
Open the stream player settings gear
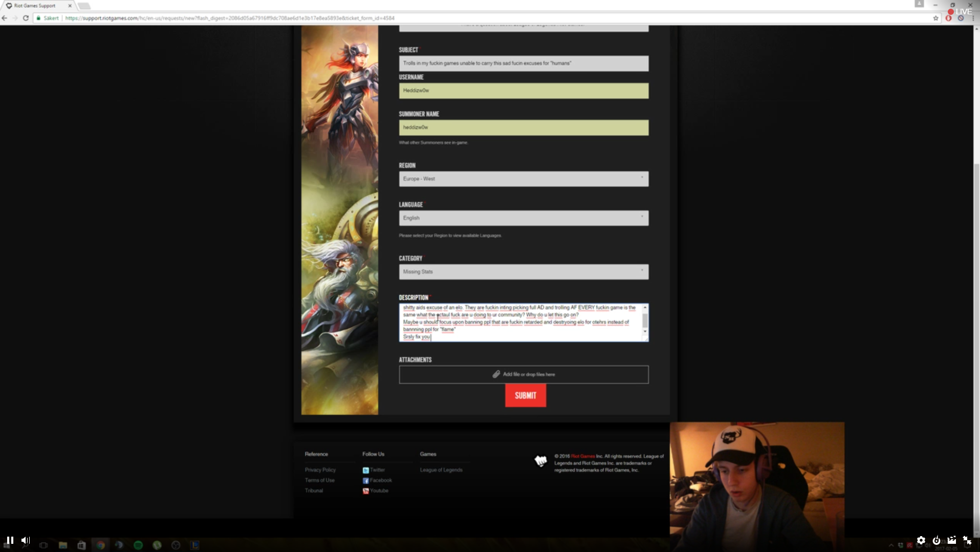pos(921,540)
